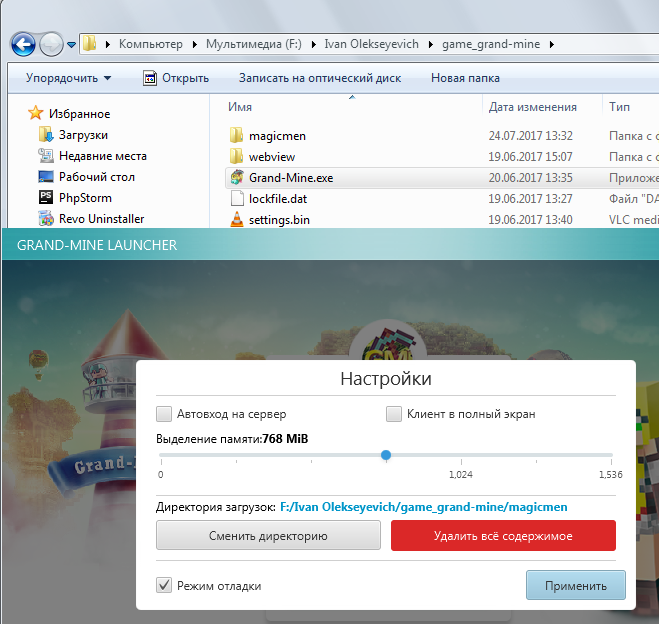Image resolution: width=659 pixels, height=624 pixels.
Task: Select the webview folder name
Action: (x=272, y=157)
